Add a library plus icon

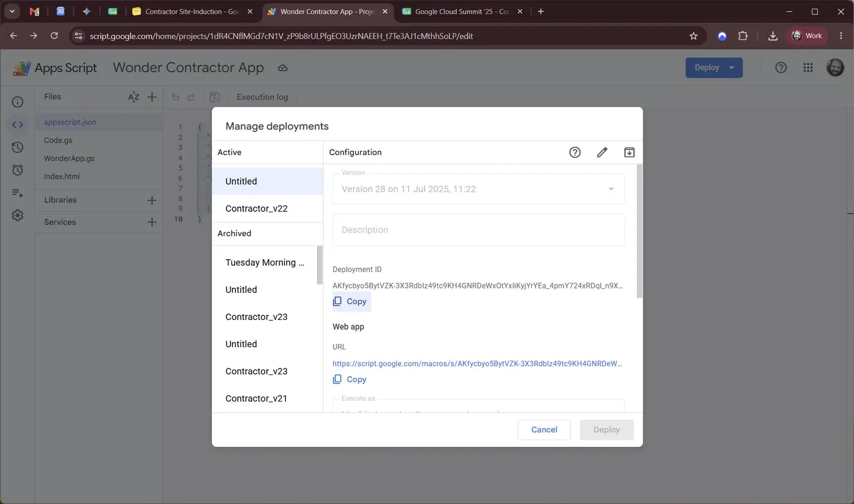[152, 200]
